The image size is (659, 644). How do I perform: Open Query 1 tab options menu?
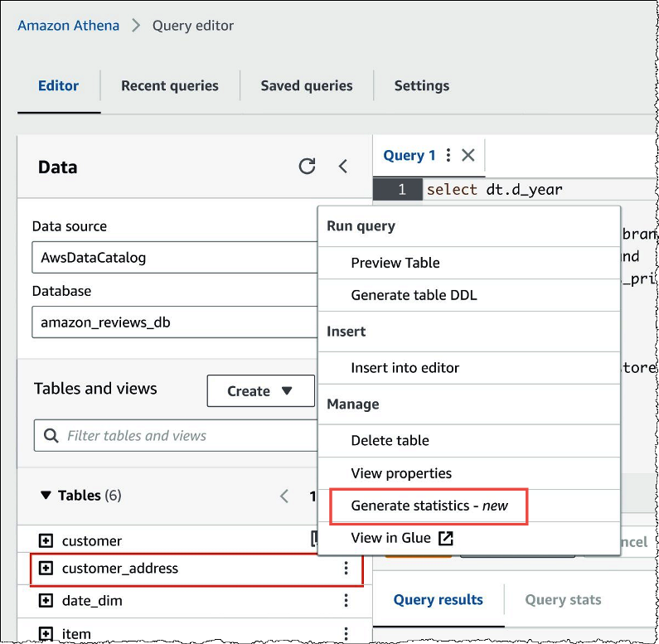pos(448,156)
